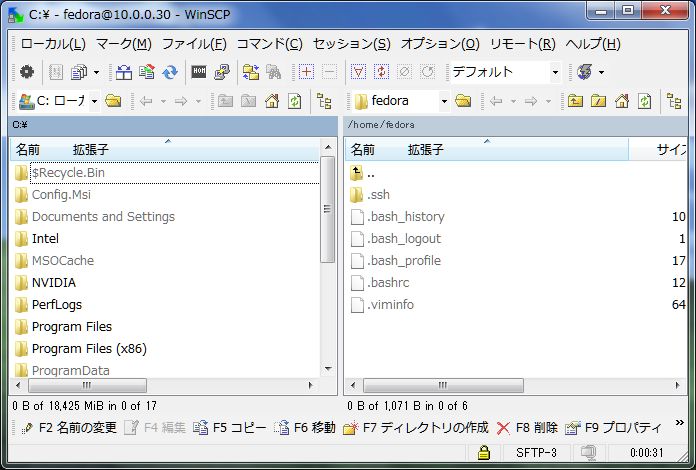Open the リモート(R) menu
This screenshot has height=470, width=696.
coord(523,43)
